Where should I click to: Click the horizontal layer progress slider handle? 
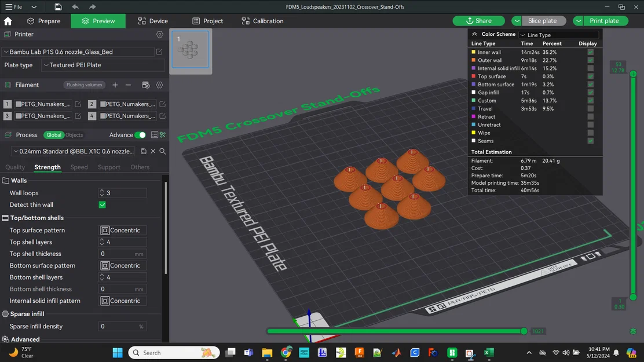(x=524, y=331)
